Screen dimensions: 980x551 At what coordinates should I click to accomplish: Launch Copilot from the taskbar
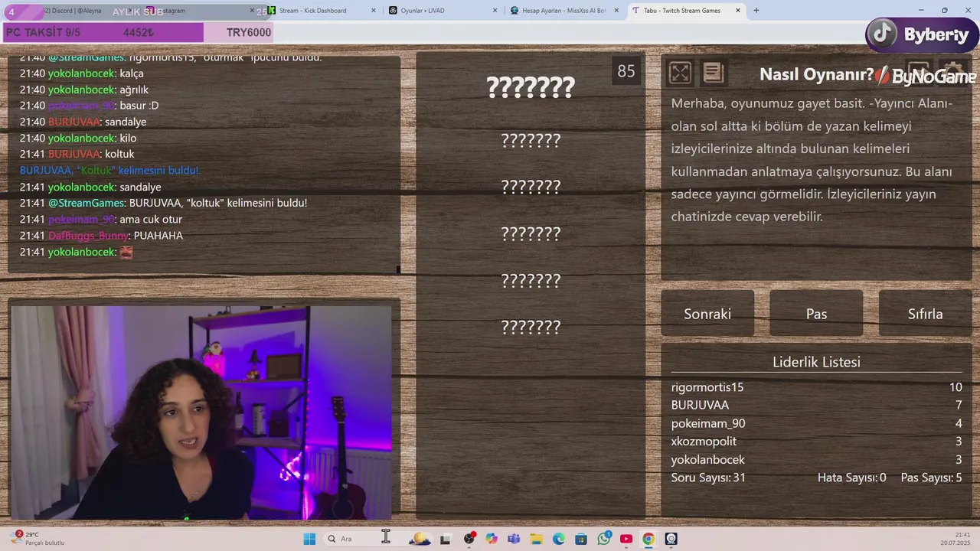pyautogui.click(x=491, y=539)
